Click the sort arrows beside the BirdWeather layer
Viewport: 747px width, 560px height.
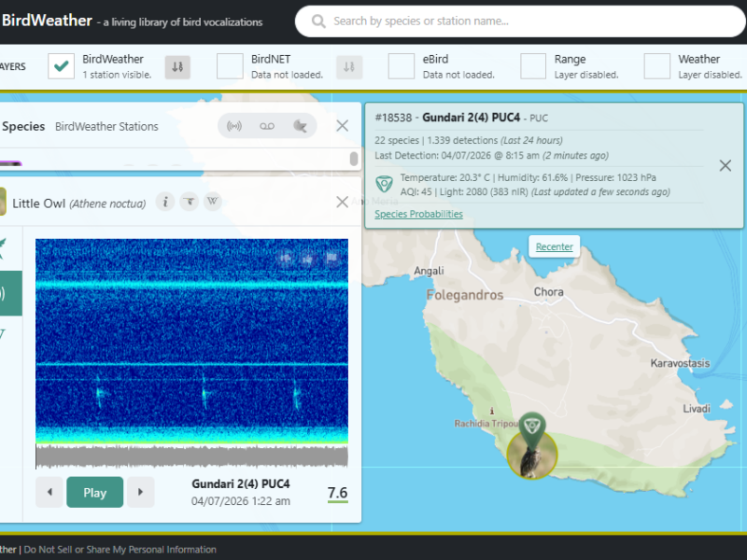point(177,66)
